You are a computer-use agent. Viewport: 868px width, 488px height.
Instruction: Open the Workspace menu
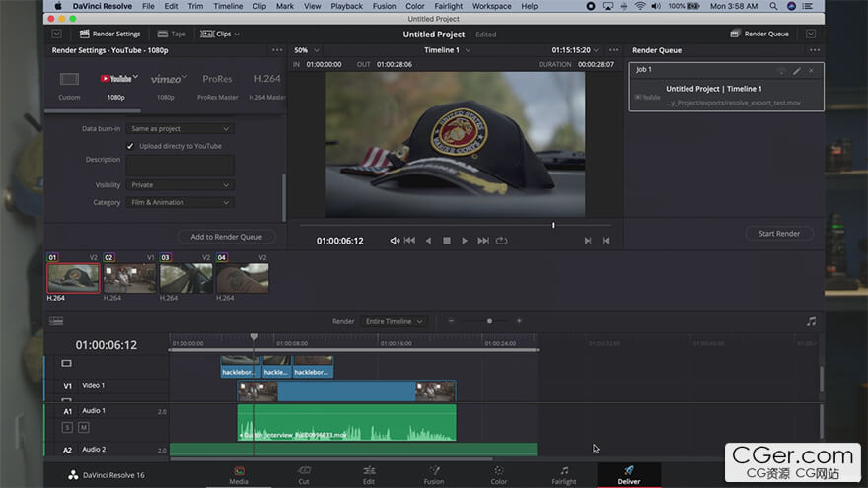pos(491,6)
